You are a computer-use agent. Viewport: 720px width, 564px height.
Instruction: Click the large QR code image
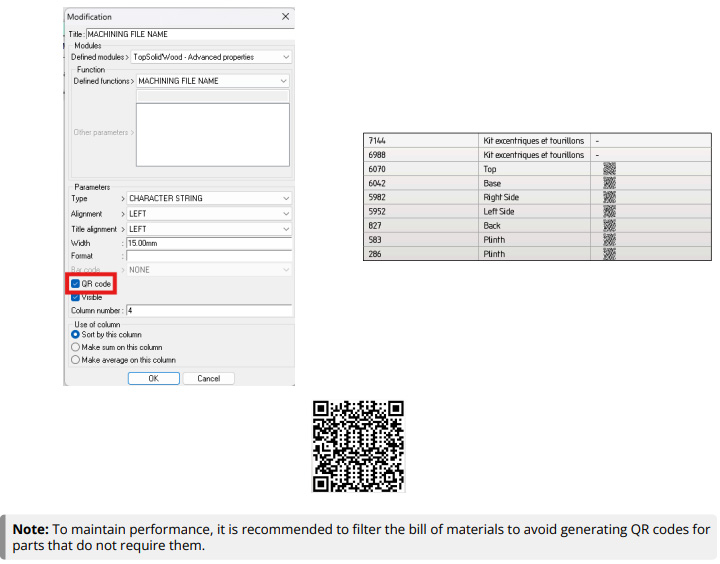coord(359,446)
